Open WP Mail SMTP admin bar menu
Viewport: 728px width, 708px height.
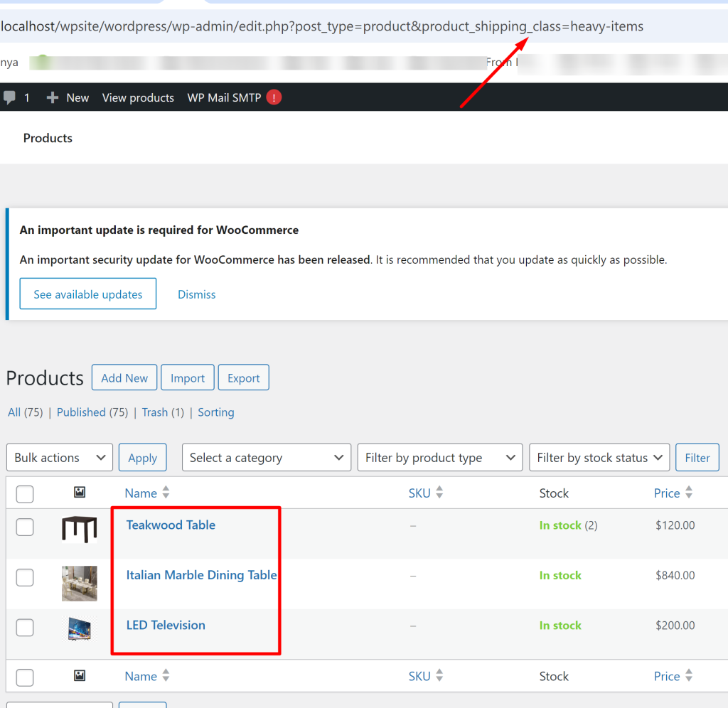(224, 97)
